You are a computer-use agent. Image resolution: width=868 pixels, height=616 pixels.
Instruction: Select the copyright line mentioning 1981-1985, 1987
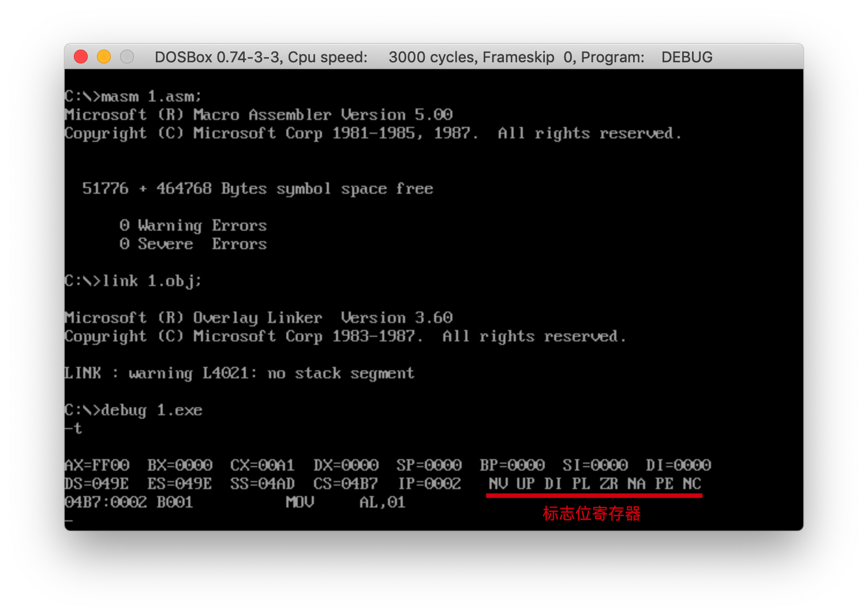pos(373,133)
